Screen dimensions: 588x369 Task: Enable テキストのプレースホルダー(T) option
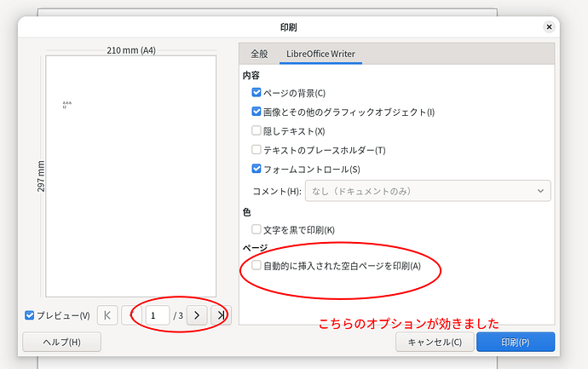(x=257, y=150)
